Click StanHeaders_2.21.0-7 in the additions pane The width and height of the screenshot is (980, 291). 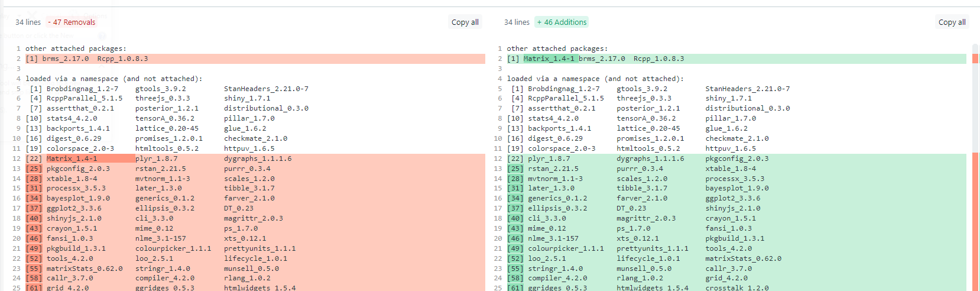point(747,89)
